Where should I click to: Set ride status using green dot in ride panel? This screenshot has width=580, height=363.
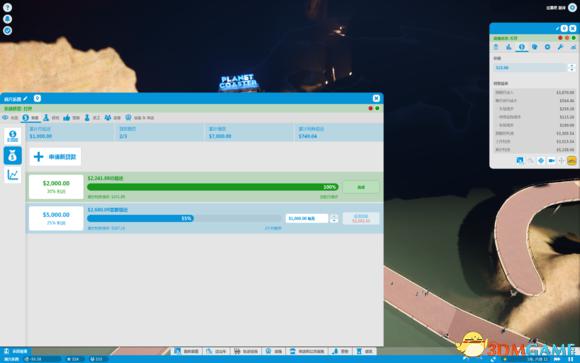[573, 38]
